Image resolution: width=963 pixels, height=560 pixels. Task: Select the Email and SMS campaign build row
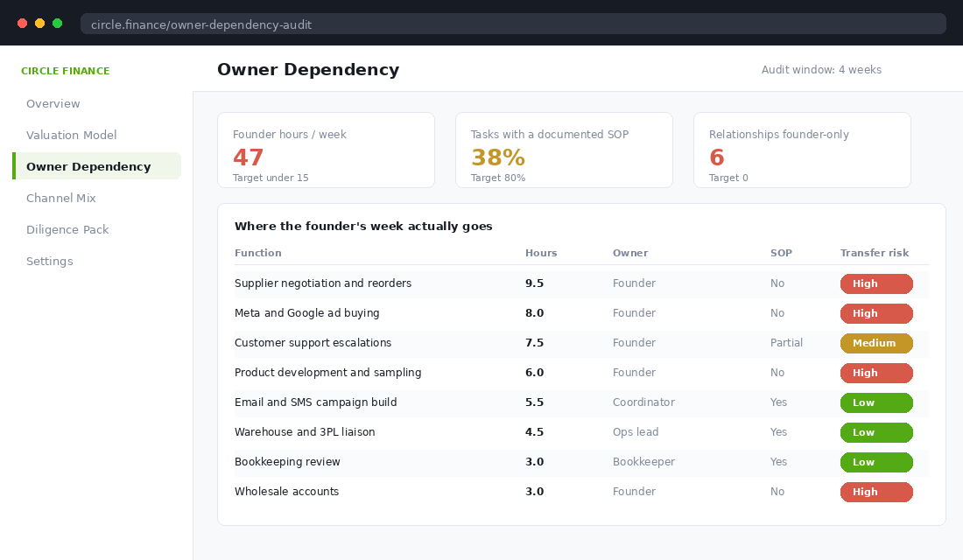click(x=581, y=402)
